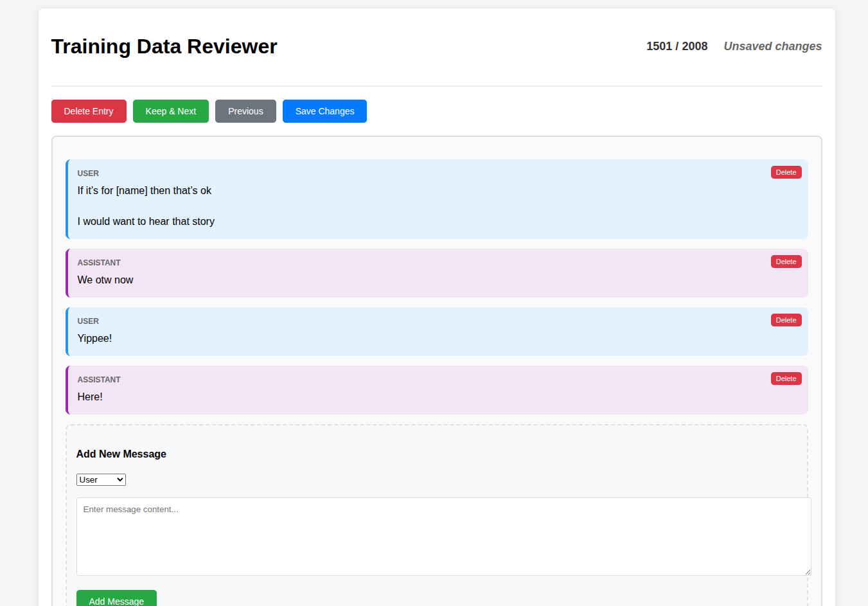Image resolution: width=868 pixels, height=606 pixels.
Task: Click the Training Data Reviewer heading
Action: tap(164, 46)
